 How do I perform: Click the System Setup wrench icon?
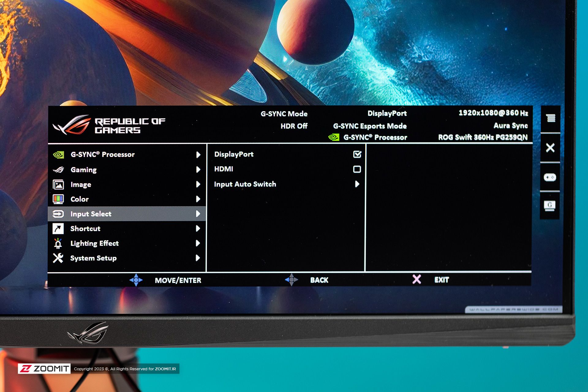click(58, 258)
